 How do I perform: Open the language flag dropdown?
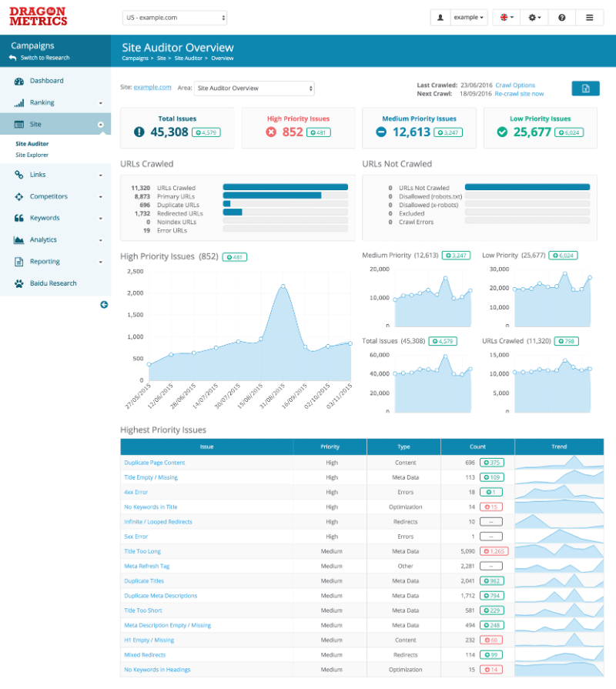tap(507, 17)
